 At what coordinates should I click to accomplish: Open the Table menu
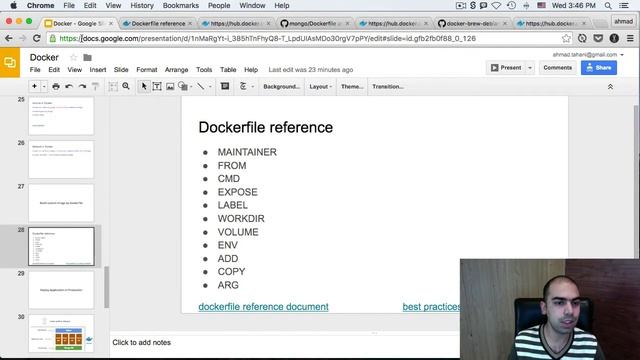(228, 70)
